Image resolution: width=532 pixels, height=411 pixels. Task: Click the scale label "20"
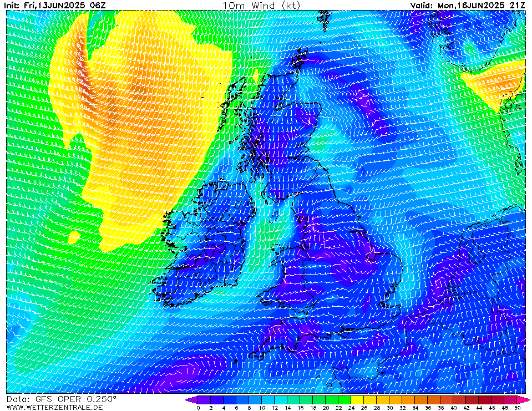(x=326, y=408)
